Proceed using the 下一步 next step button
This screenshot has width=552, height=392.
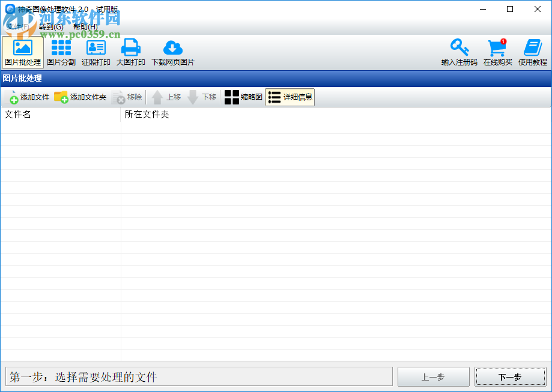click(510, 376)
